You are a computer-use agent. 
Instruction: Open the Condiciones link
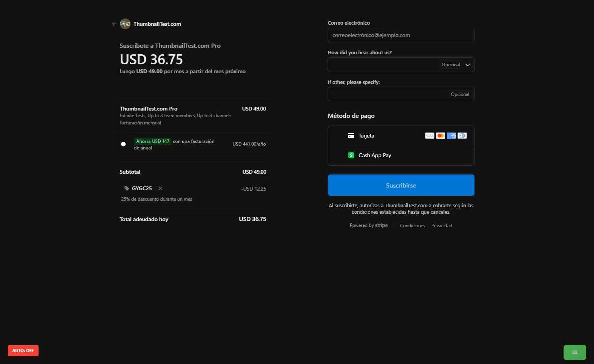coord(412,226)
